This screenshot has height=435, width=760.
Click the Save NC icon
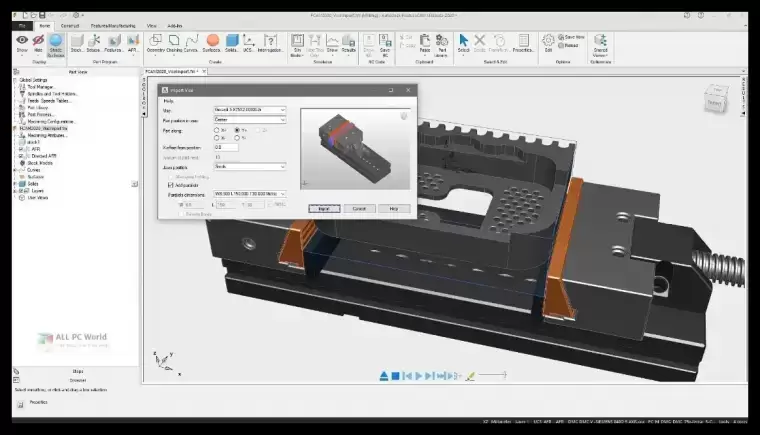click(x=385, y=40)
